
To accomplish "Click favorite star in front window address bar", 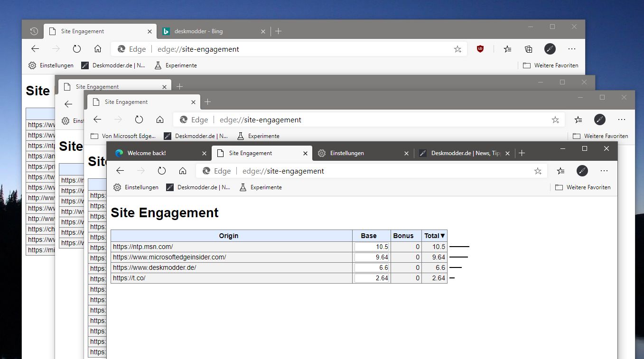I will tap(538, 171).
